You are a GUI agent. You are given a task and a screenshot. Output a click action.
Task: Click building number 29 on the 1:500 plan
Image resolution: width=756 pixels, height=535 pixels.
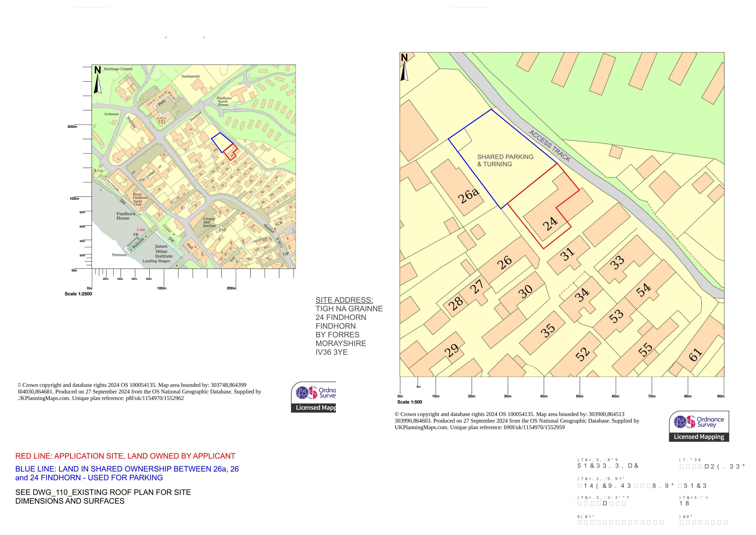tap(452, 350)
